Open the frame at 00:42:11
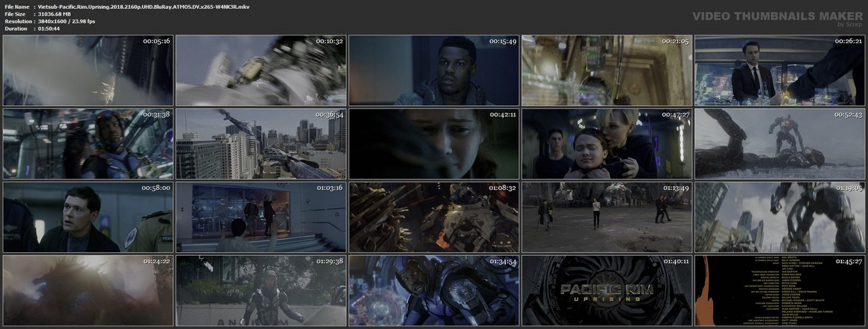Screen dimensions: 868x329 [x=434, y=144]
